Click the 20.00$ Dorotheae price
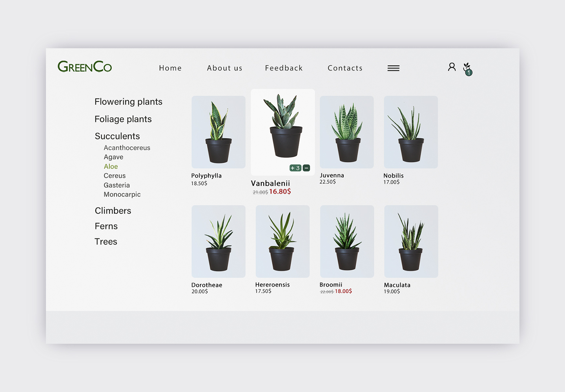Screen dimensions: 565x392 (x=200, y=292)
